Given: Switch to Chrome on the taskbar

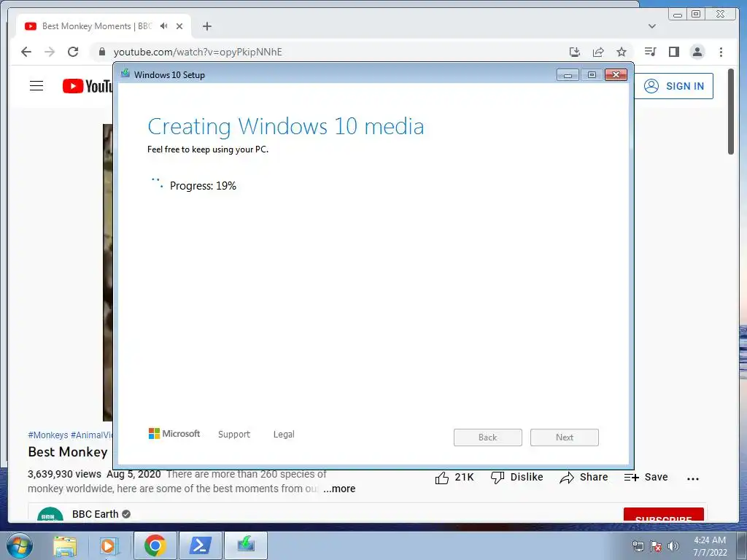Looking at the screenshot, I should 155,545.
